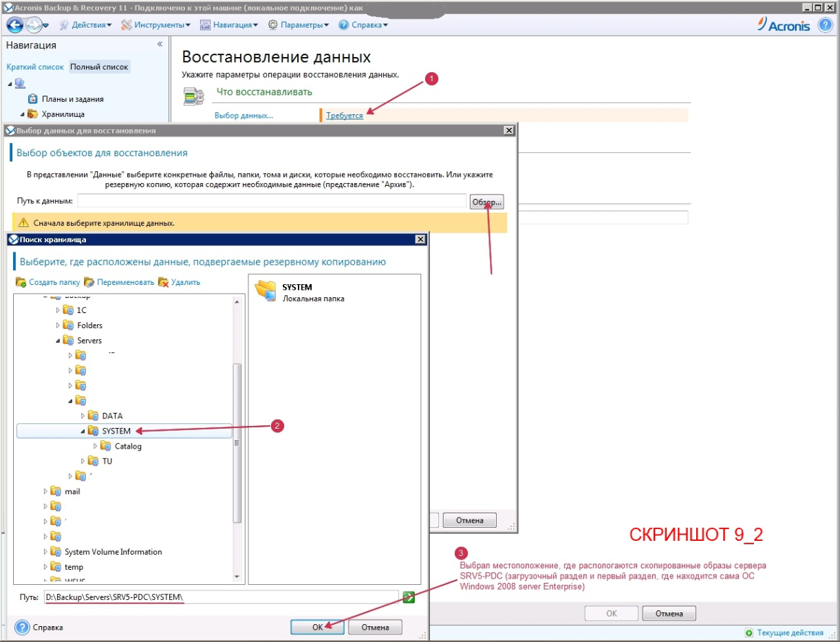Expand the 1C folder node
840x642 pixels.
tap(58, 310)
